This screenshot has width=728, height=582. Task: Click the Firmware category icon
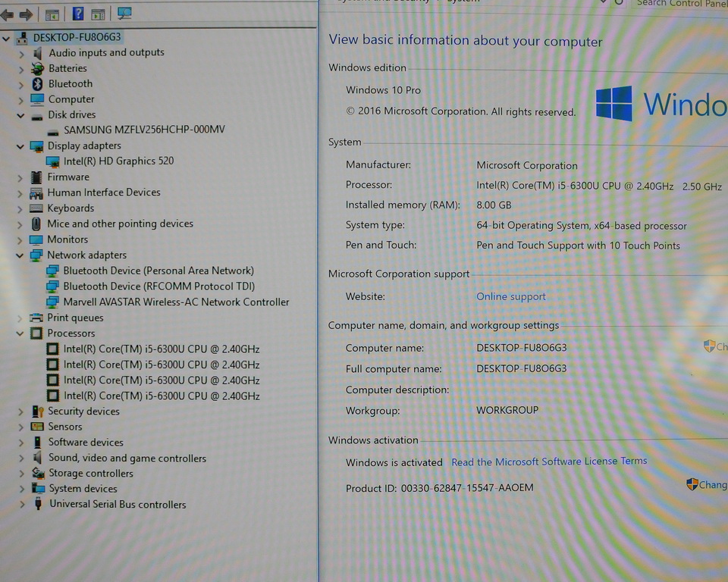(36, 177)
